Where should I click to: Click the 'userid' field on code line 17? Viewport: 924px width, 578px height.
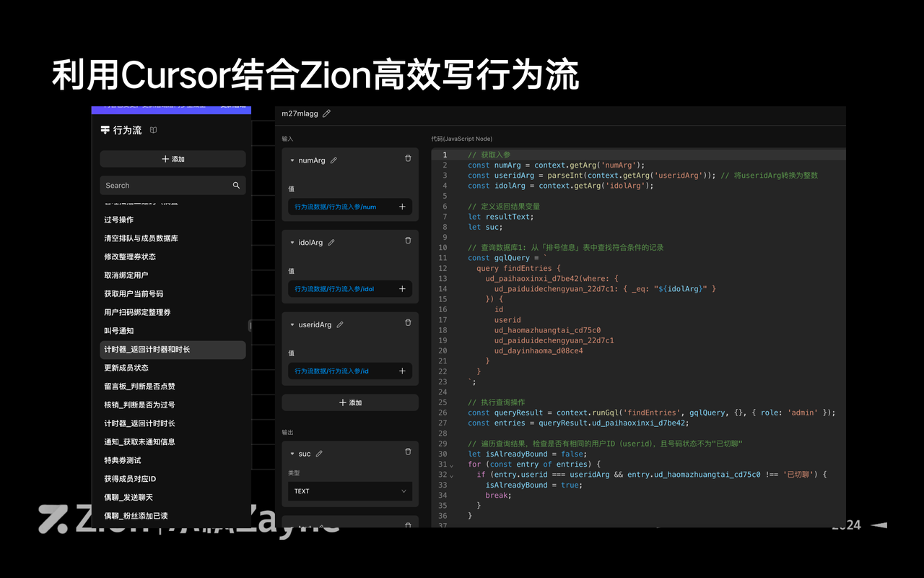click(x=507, y=320)
